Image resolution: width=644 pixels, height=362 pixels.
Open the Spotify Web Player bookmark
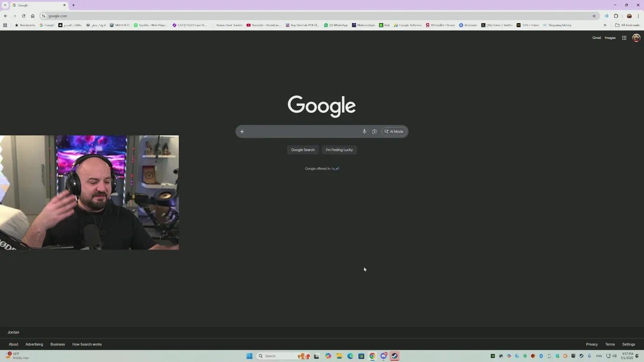coord(150,25)
